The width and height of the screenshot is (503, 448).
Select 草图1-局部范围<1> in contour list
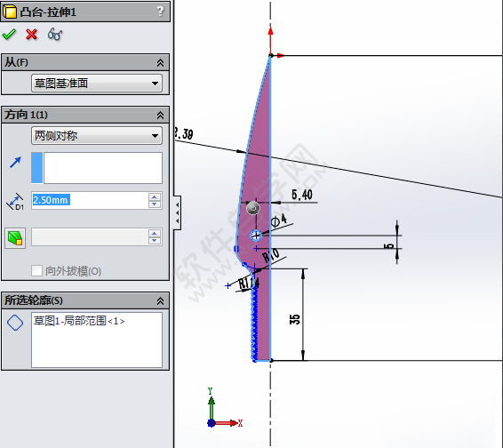79,321
